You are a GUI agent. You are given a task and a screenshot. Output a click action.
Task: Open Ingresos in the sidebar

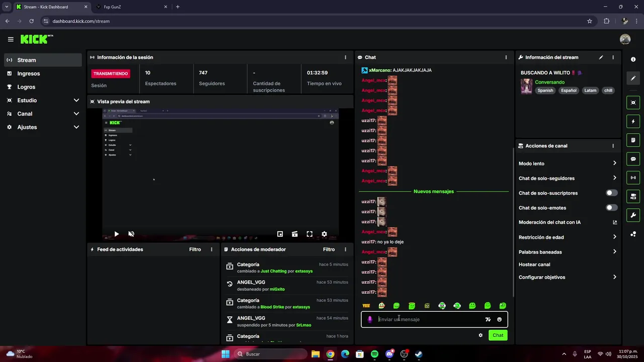[x=43, y=73]
